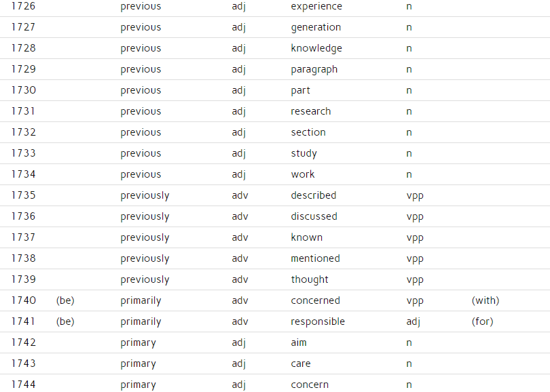Select 'thought' in row 1739
This screenshot has width=550, height=392.
coord(310,279)
